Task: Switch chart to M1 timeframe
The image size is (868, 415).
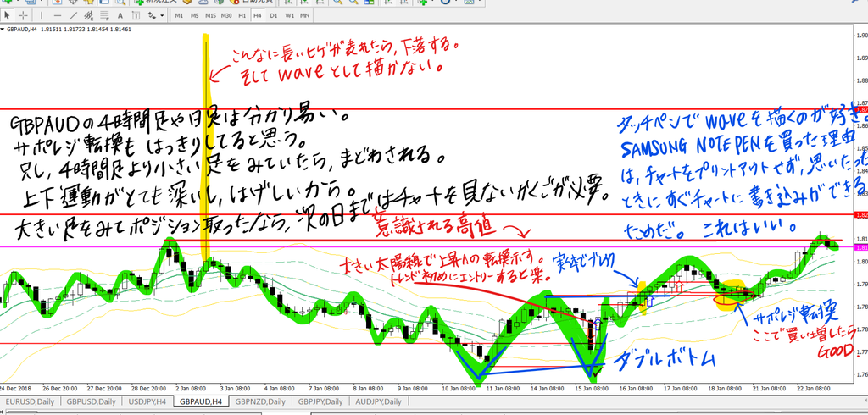Action: tap(179, 15)
